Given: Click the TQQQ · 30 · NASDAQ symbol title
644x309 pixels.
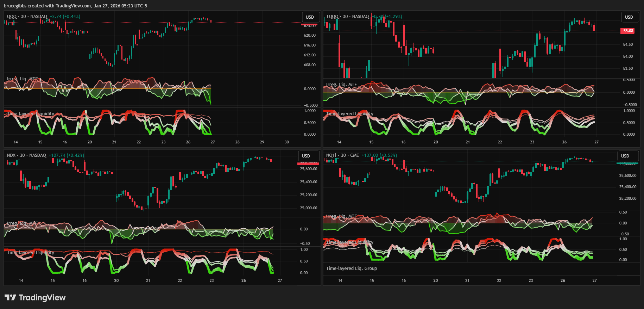Looking at the screenshot, I should pos(347,17).
